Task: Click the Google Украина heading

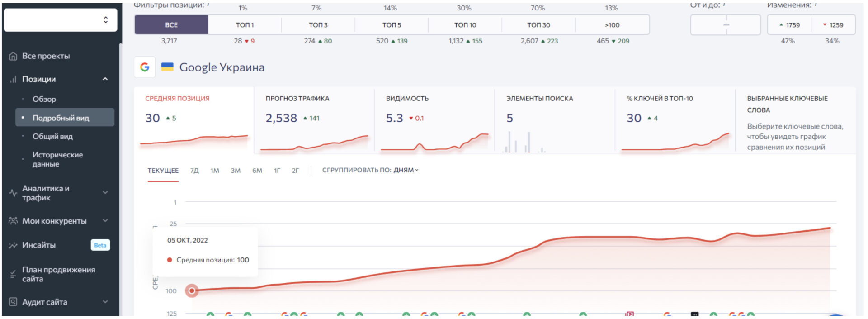Action: coord(222,67)
